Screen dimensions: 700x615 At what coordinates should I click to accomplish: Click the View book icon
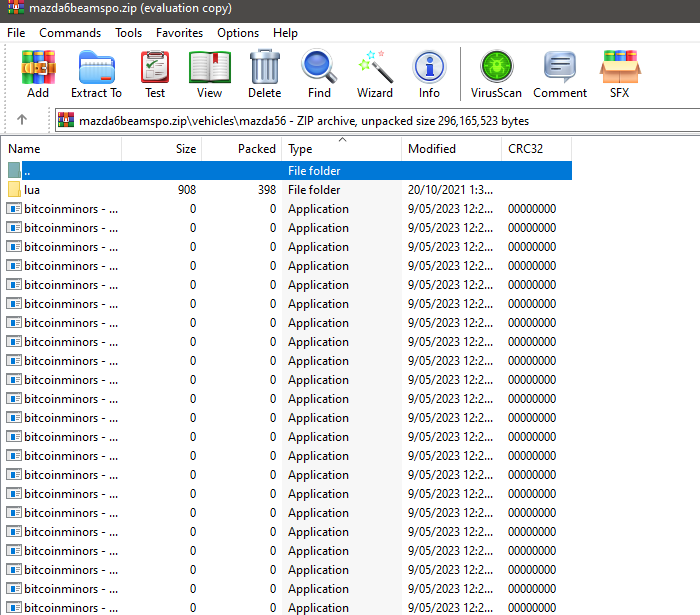click(x=209, y=67)
